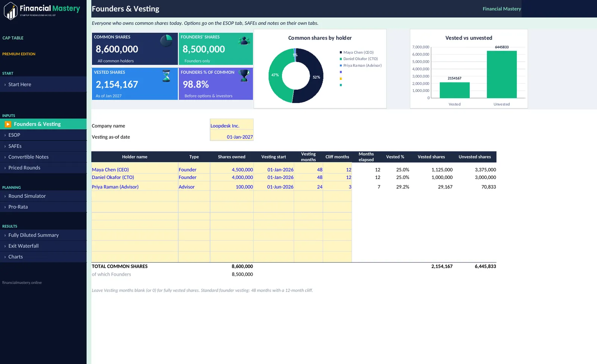The image size is (597, 364).
Task: Switch to Priced Rounds
Action: (x=43, y=168)
